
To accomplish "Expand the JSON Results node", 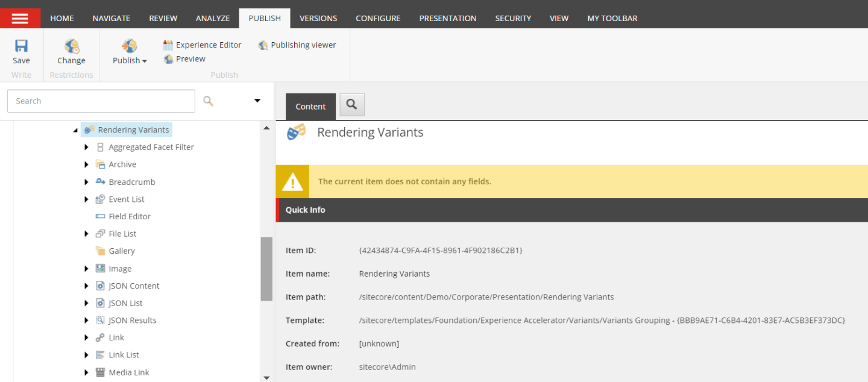I will [87, 321].
